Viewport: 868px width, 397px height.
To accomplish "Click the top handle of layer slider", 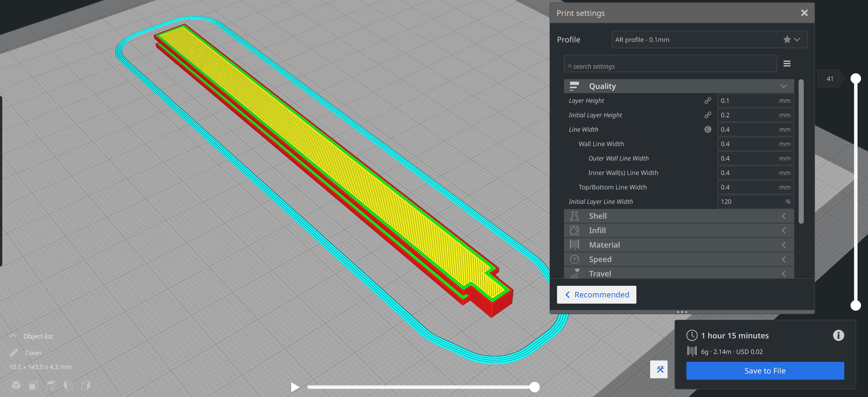I will [x=855, y=79].
